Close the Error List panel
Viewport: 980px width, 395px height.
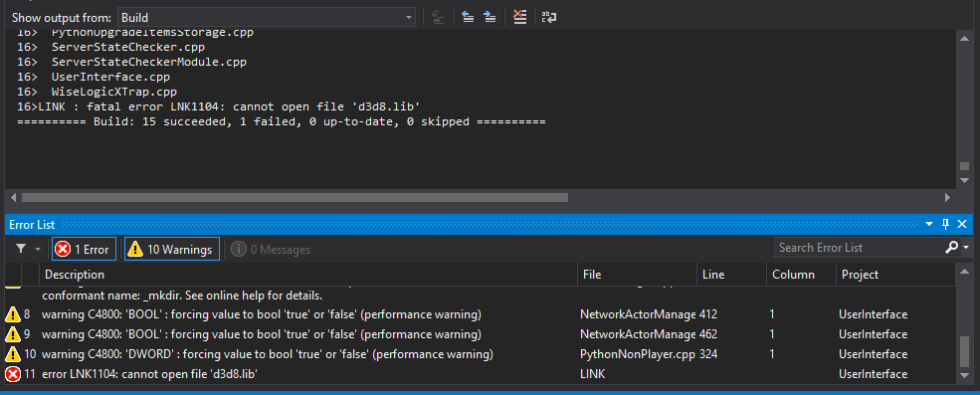click(962, 224)
